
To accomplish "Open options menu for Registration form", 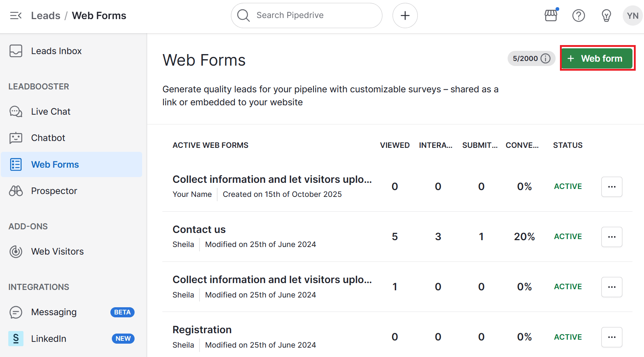I will (x=612, y=337).
